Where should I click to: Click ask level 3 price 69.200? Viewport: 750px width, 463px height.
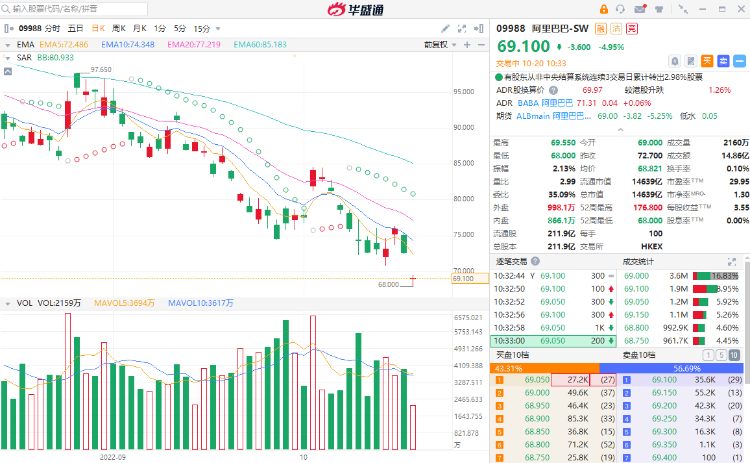coord(664,406)
